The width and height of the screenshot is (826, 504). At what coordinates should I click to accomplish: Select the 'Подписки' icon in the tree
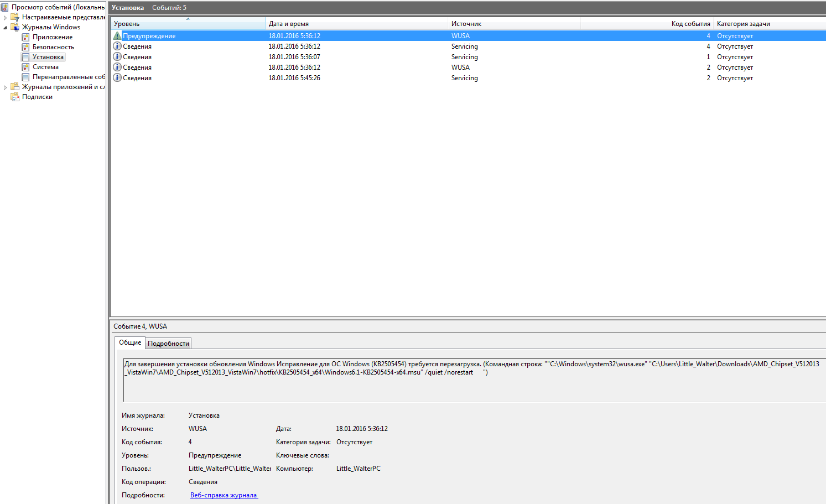(x=15, y=97)
